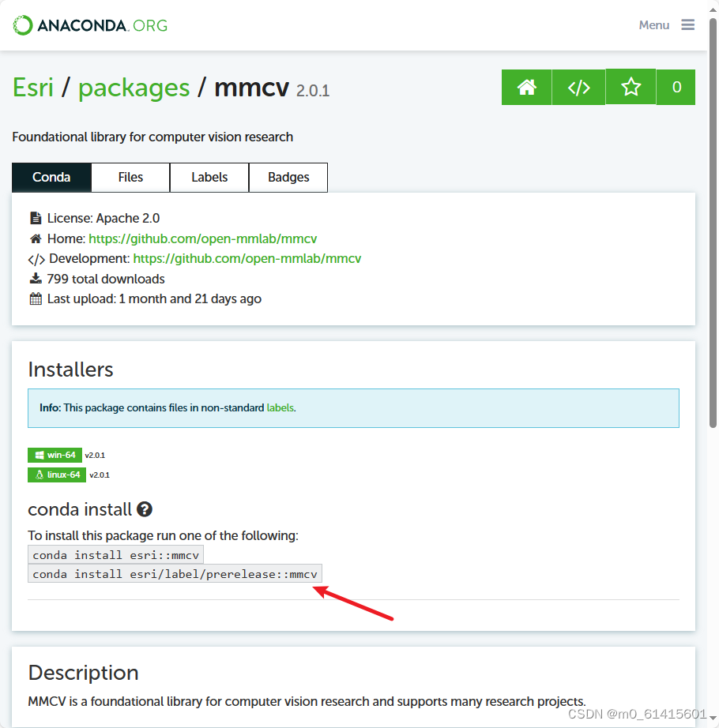Open the packages breadcrumb link
This screenshot has width=719, height=728.
point(134,88)
